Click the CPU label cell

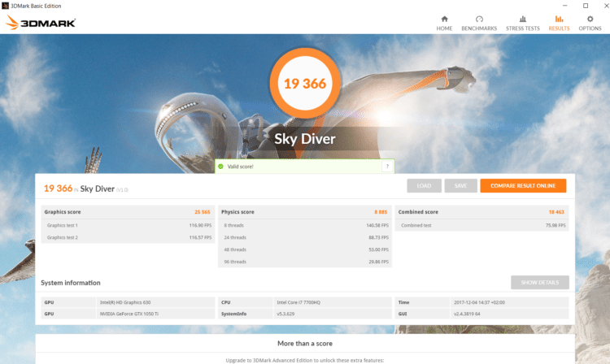(x=246, y=302)
